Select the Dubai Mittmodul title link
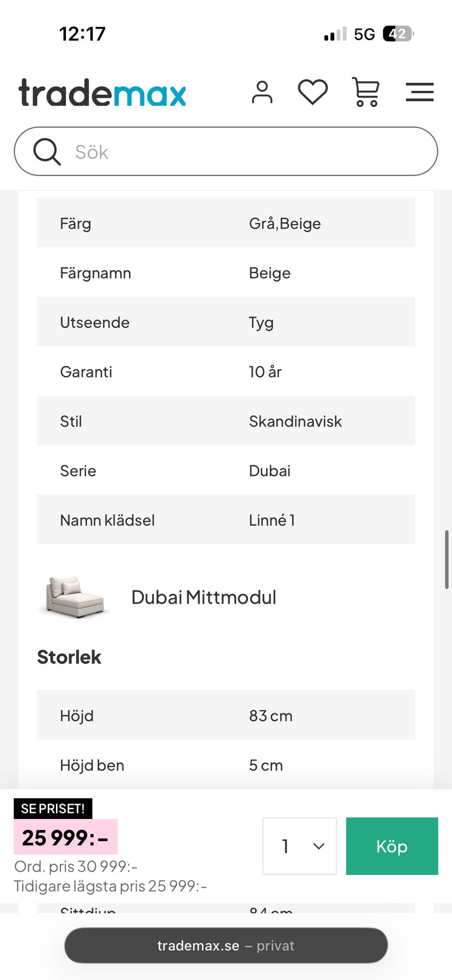Image resolution: width=452 pixels, height=980 pixels. point(203,597)
